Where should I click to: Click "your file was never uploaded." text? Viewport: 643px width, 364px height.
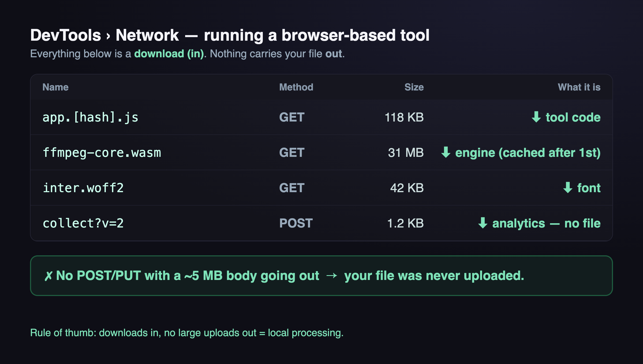(x=434, y=276)
